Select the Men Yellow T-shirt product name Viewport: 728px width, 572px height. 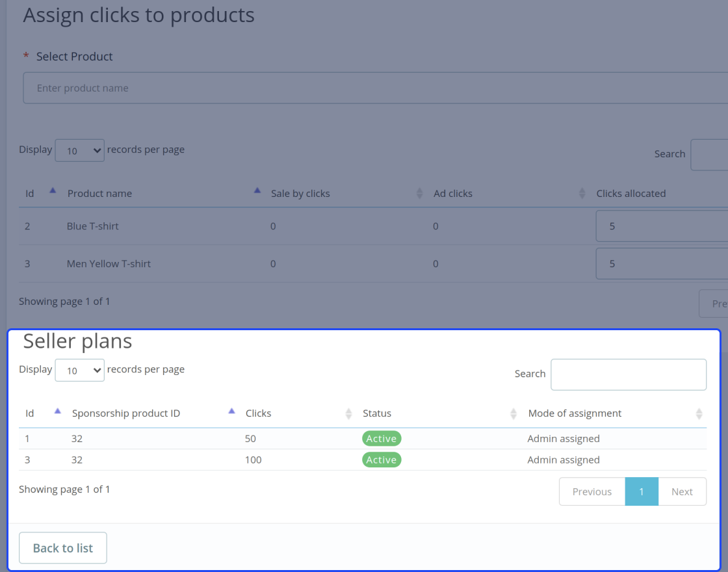tap(109, 264)
